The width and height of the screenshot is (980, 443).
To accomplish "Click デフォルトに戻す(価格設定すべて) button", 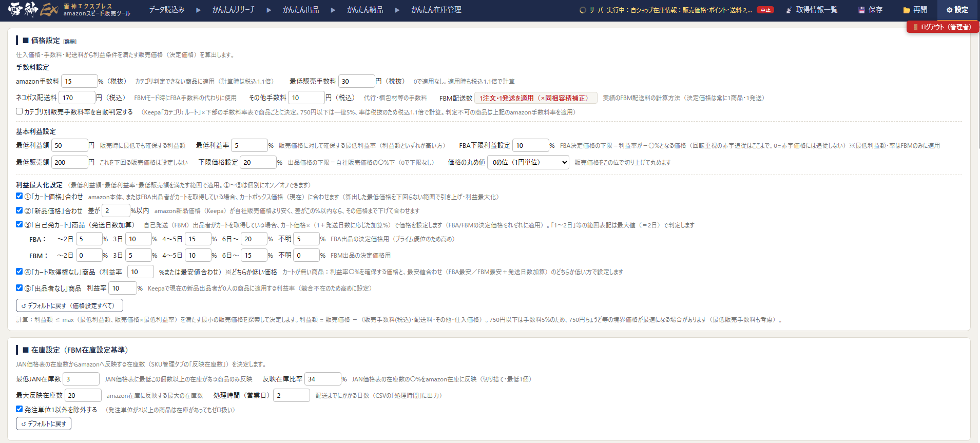I will coord(69,305).
